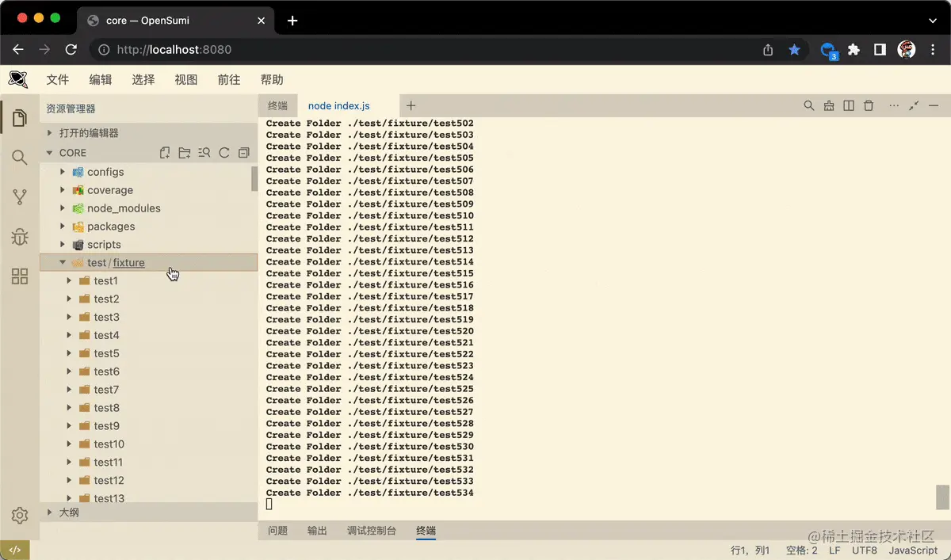Collapse all folders in the explorer
Image resolution: width=951 pixels, height=560 pixels.
[x=243, y=152]
